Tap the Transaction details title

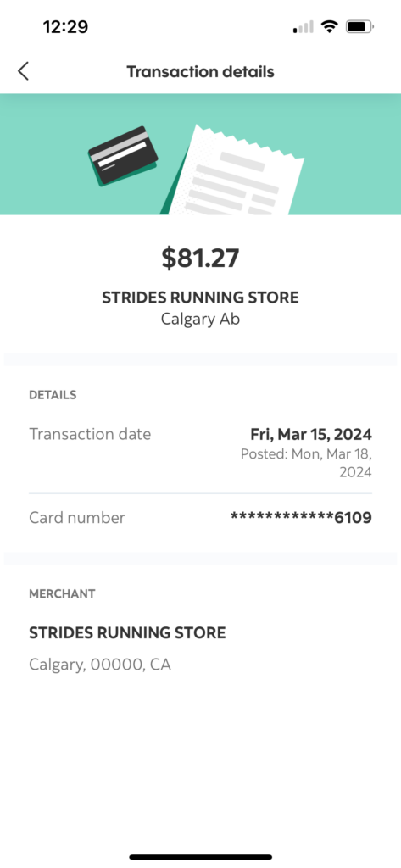200,71
